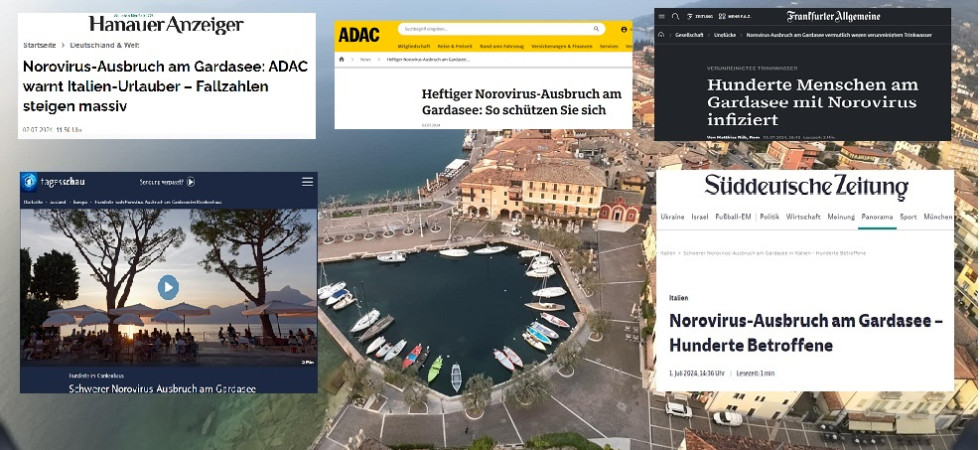Open the Frankfurter Allgemeine hamburger menu

coord(661,17)
